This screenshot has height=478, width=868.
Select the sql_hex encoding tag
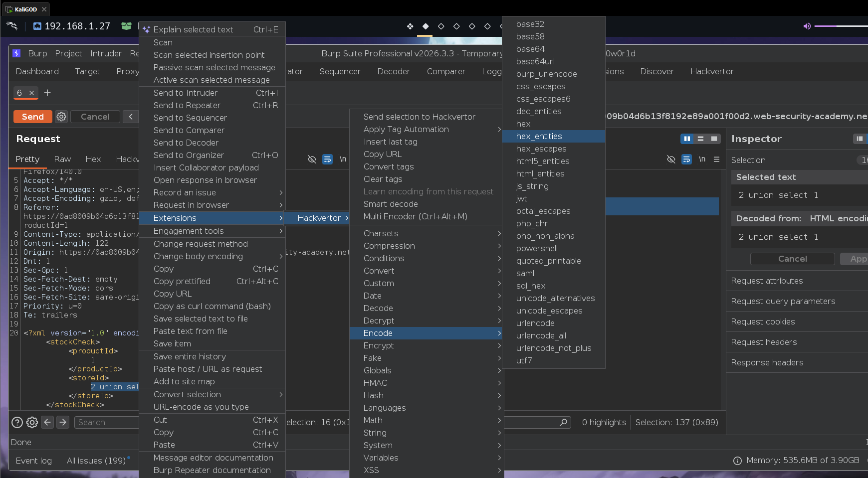click(x=554, y=286)
